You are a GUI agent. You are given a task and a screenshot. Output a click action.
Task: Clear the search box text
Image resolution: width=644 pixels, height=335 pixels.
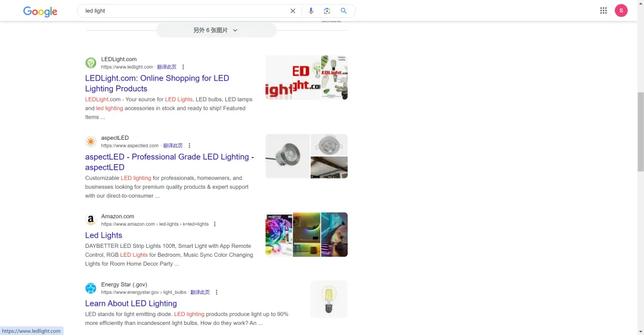(x=293, y=11)
